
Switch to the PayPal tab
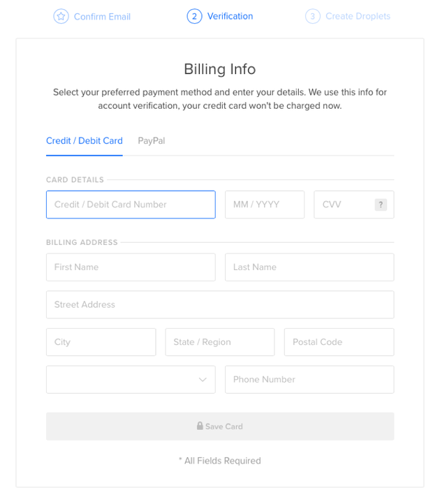point(152,141)
